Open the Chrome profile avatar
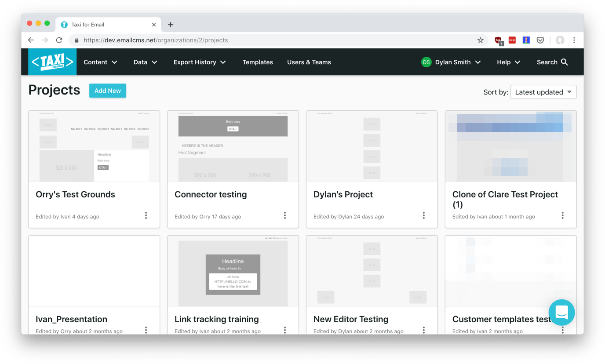 point(560,40)
